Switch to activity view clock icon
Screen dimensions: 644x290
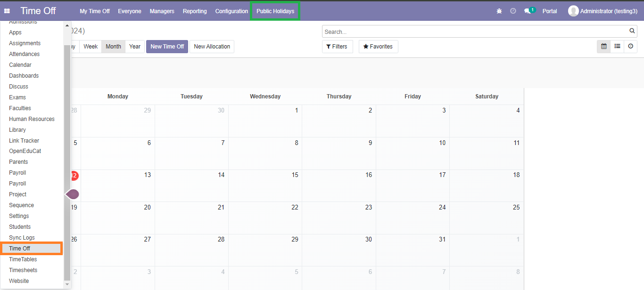tap(630, 46)
